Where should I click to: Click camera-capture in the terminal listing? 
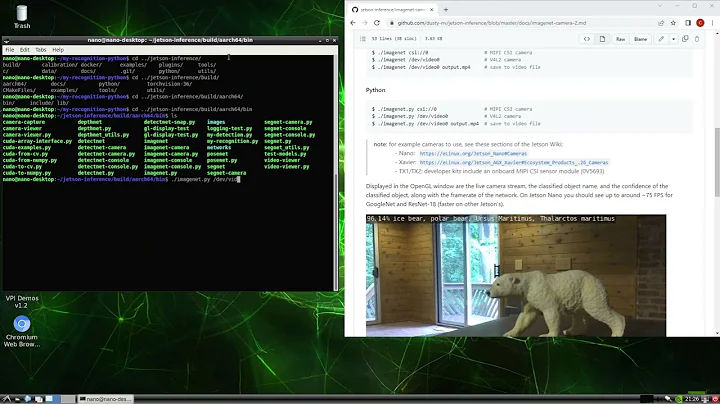coord(24,122)
